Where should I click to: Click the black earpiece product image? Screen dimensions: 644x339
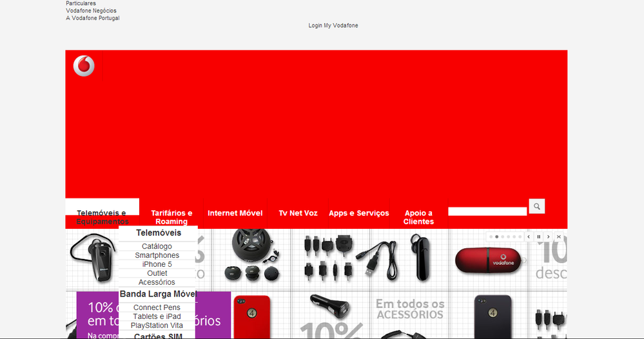421,257
